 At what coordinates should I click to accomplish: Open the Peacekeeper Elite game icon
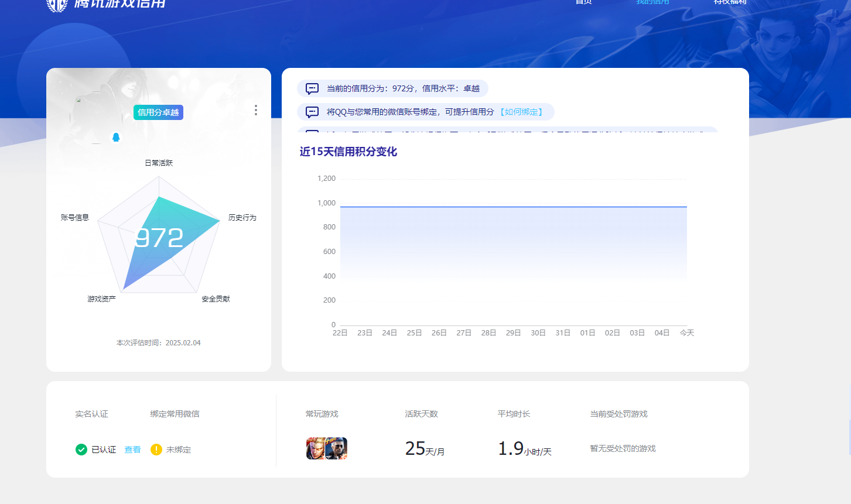(337, 448)
